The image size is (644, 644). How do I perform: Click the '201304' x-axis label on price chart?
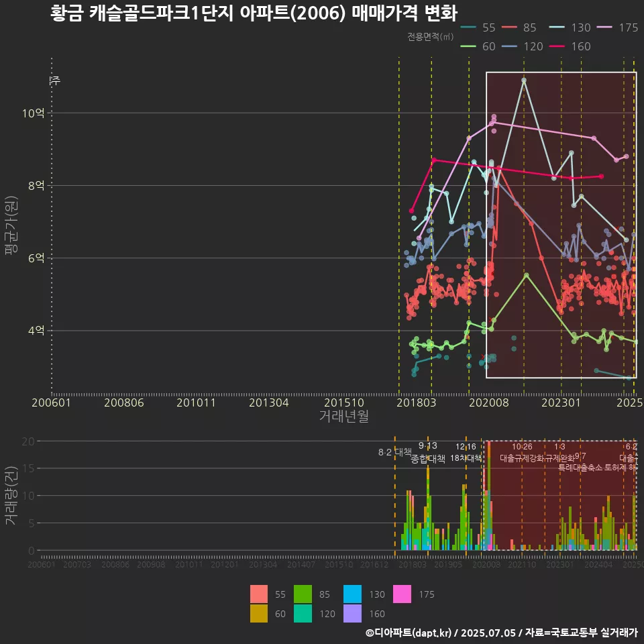click(x=269, y=402)
